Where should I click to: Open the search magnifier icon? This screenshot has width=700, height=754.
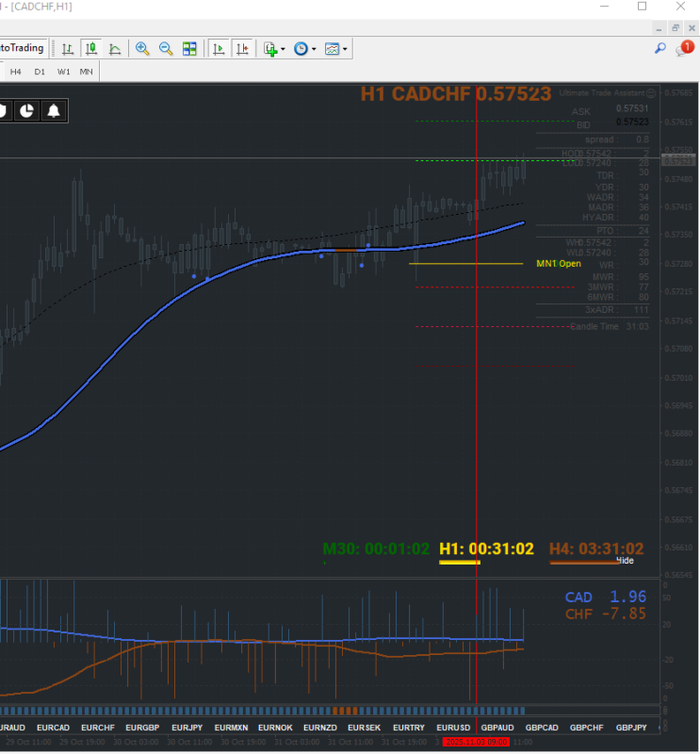660,49
